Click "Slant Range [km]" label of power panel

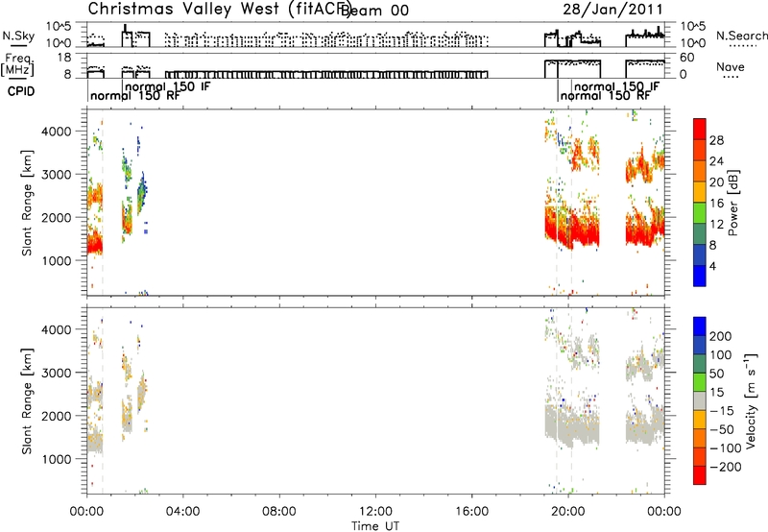click(27, 203)
